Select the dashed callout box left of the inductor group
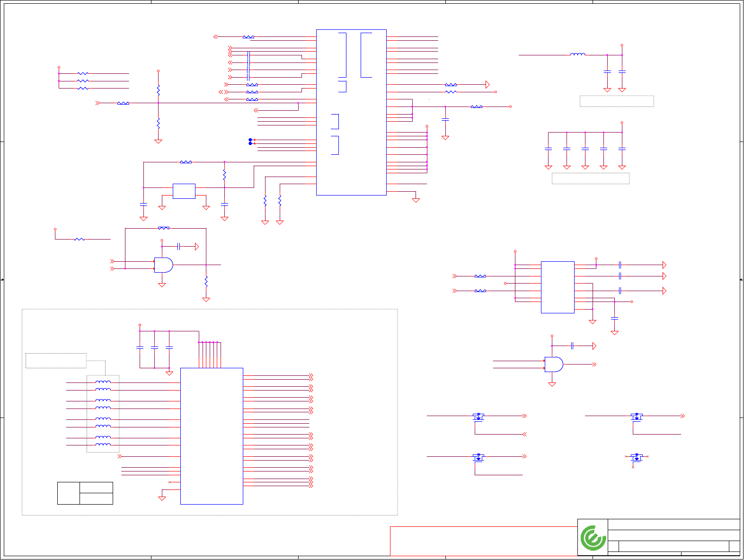Screen dimensions: 744x560 tap(56, 361)
